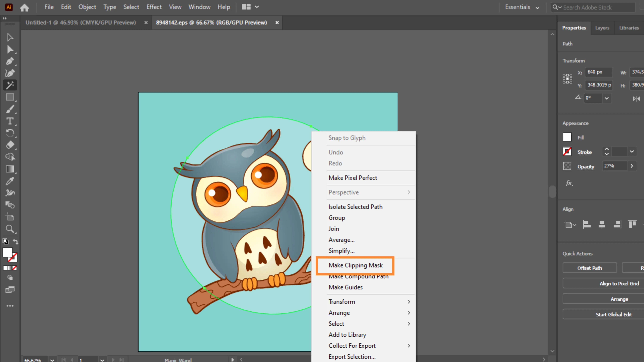644x362 pixels.
Task: Swap fill and stroke colors
Action: pyautogui.click(x=15, y=242)
